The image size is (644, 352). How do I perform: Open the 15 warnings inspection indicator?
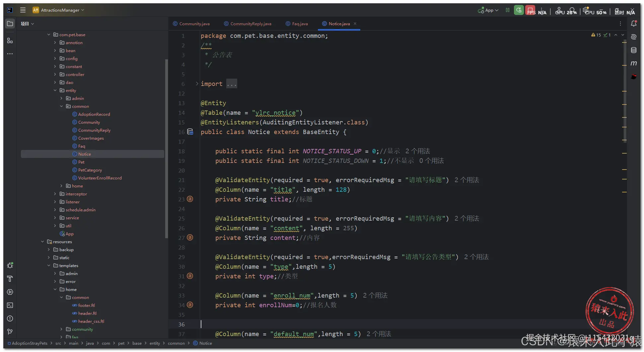coord(596,35)
